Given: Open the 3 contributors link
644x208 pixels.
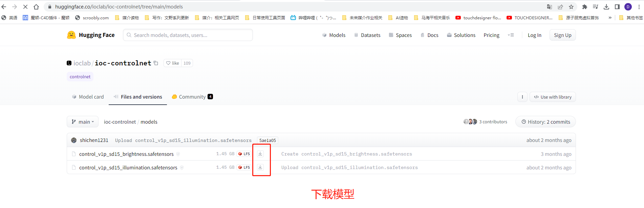Looking at the screenshot, I should click(493, 122).
